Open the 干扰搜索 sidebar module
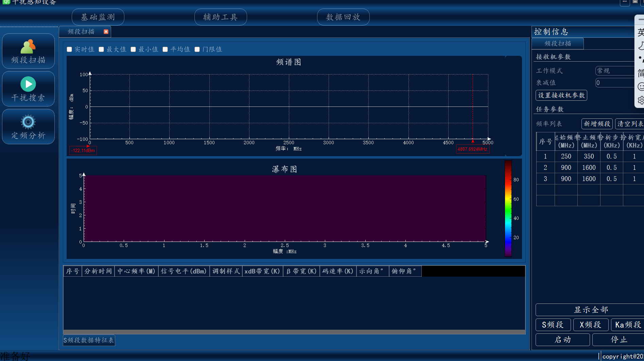The height and width of the screenshot is (361, 644). pyautogui.click(x=28, y=89)
